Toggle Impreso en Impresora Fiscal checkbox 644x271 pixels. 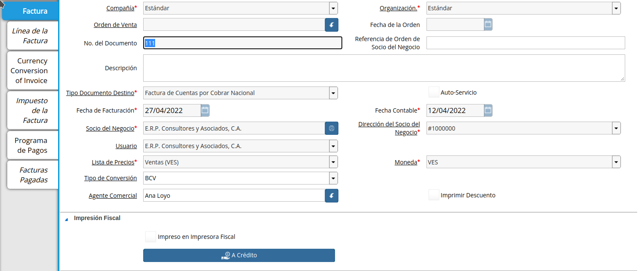pyautogui.click(x=150, y=237)
